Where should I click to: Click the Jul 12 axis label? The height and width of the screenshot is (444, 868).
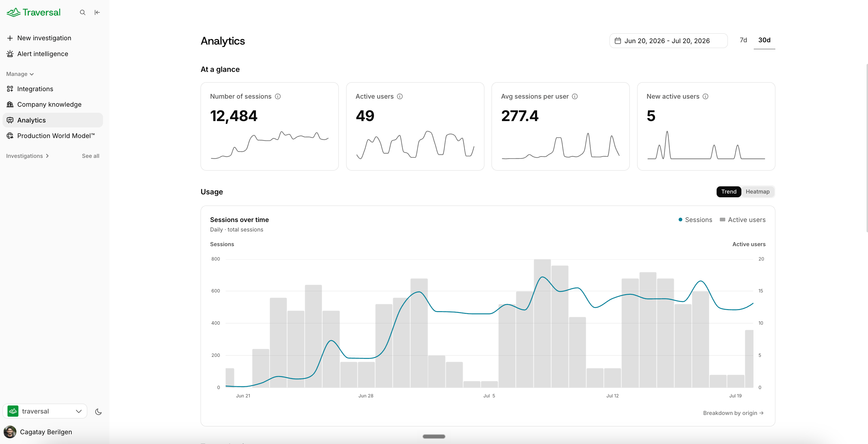coord(612,396)
